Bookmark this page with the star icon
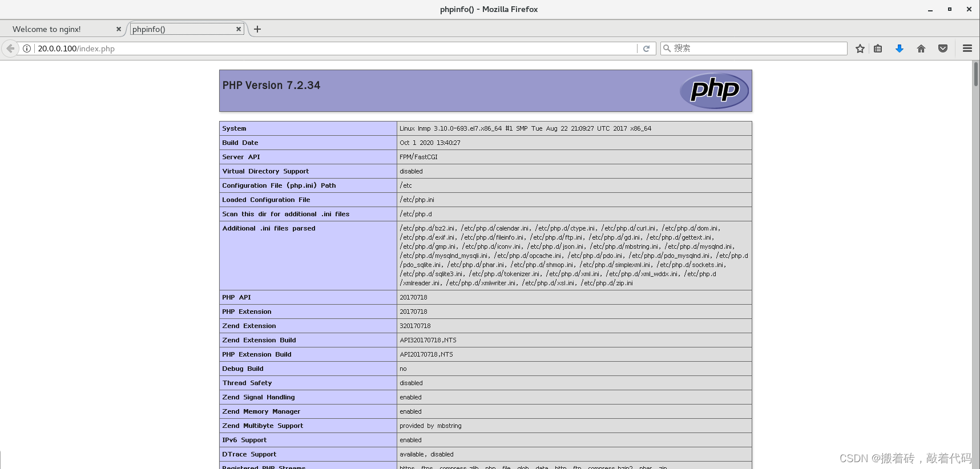This screenshot has width=980, height=469. [860, 48]
